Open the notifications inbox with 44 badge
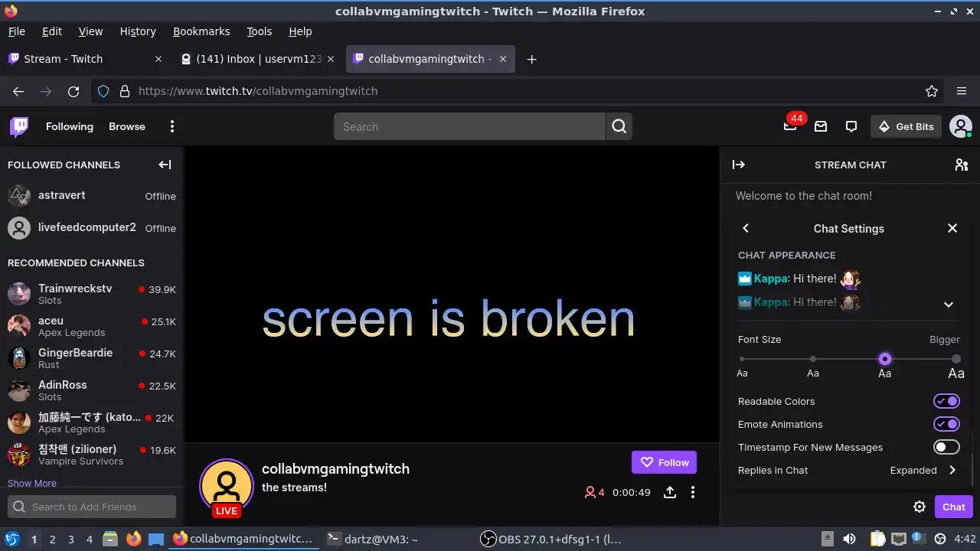 pyautogui.click(x=790, y=126)
